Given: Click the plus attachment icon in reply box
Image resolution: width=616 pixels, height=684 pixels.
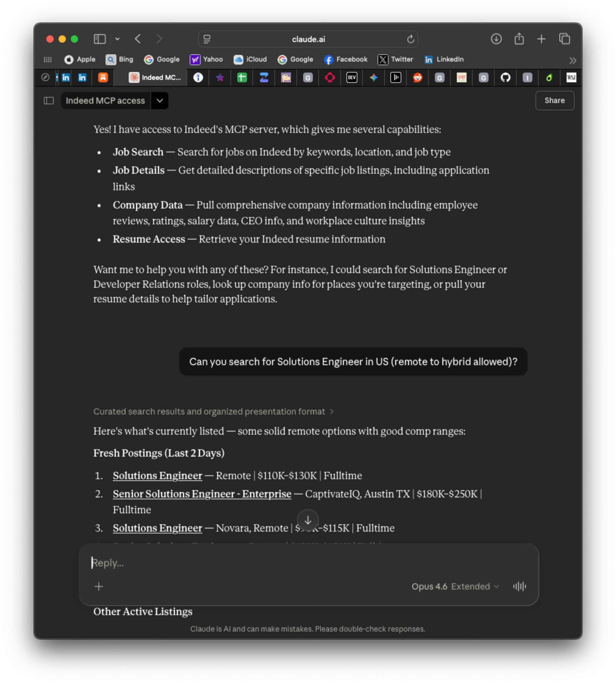Looking at the screenshot, I should (98, 586).
